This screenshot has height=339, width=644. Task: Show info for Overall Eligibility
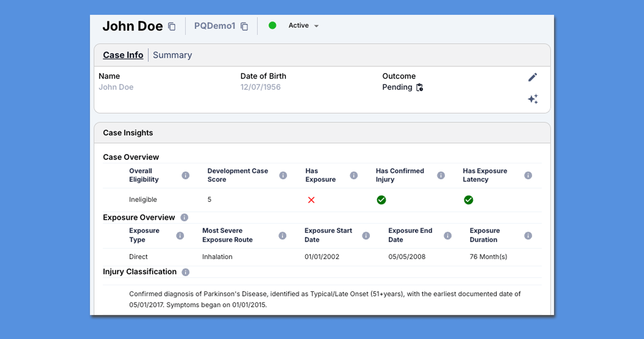(x=185, y=175)
